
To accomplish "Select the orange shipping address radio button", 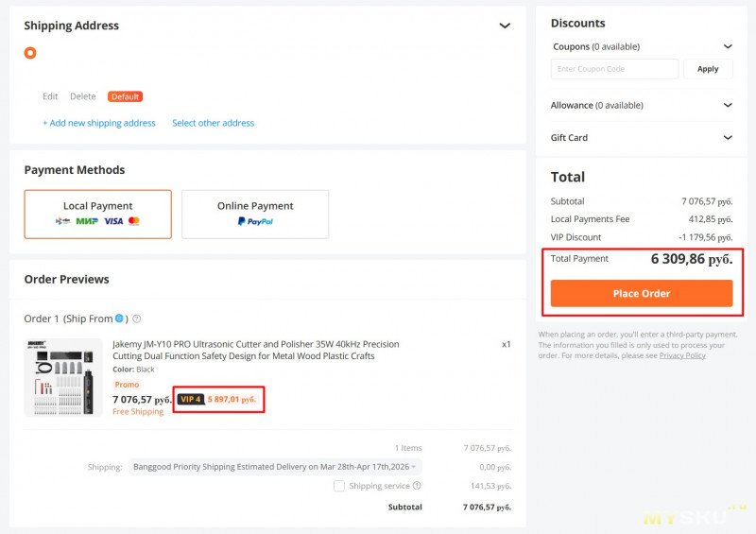I will click(30, 53).
